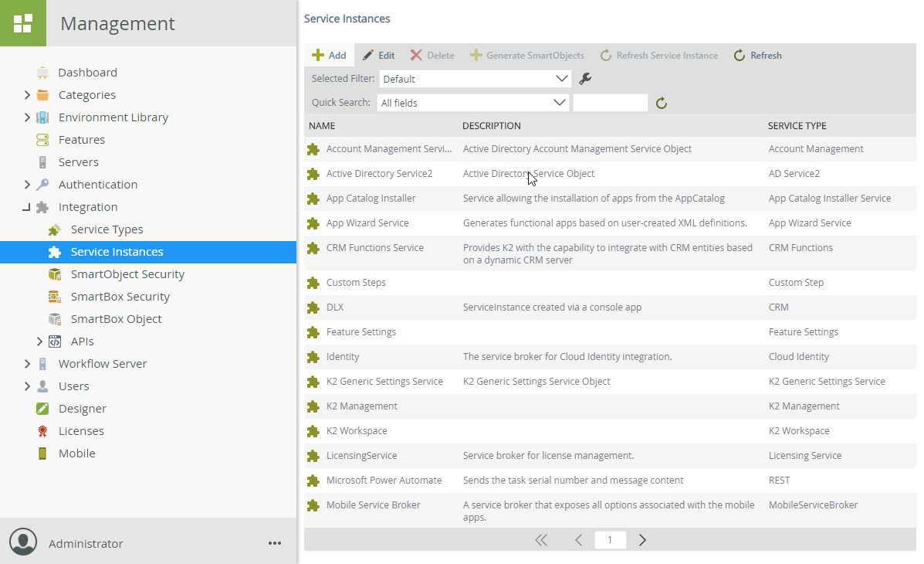Viewport: 924px width, 564px height.
Task: Open the three-dots menu next to Administrator
Action: (275, 543)
